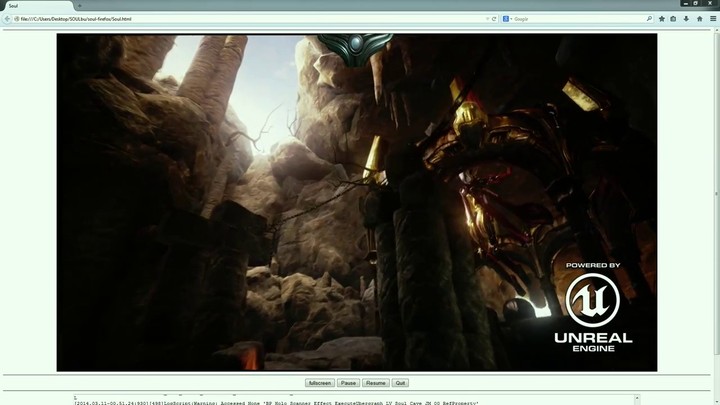Screen dimensions: 720x405
Task: Click the Unreal Engine demo canvas
Action: 357,202
